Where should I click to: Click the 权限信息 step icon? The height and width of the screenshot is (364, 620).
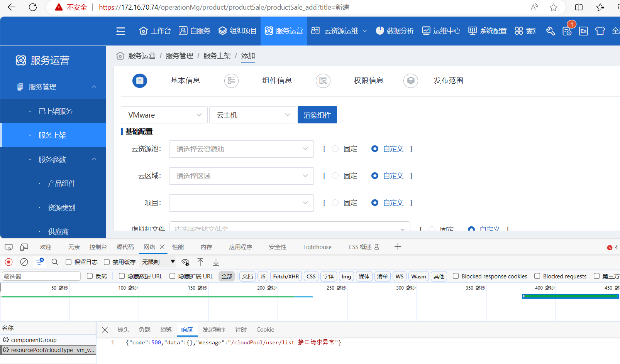click(x=323, y=81)
